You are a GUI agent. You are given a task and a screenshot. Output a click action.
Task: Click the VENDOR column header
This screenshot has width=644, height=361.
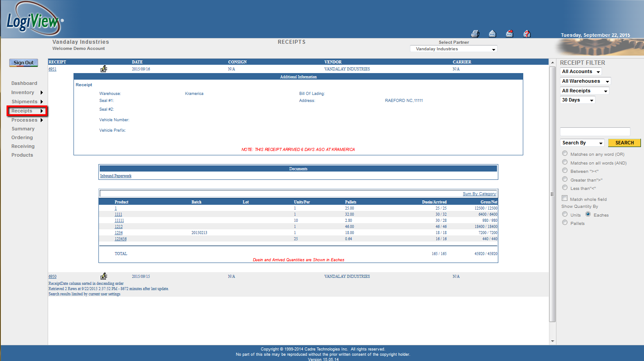[333, 62]
